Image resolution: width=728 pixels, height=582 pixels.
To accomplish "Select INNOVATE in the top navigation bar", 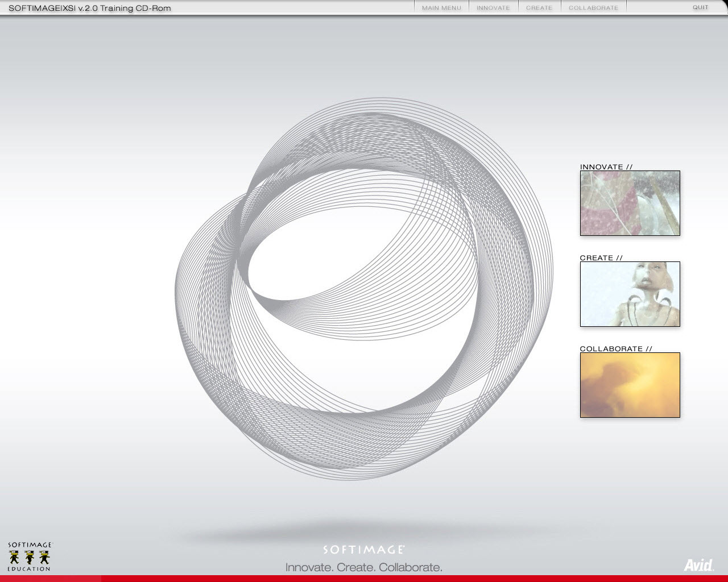I will pyautogui.click(x=493, y=8).
